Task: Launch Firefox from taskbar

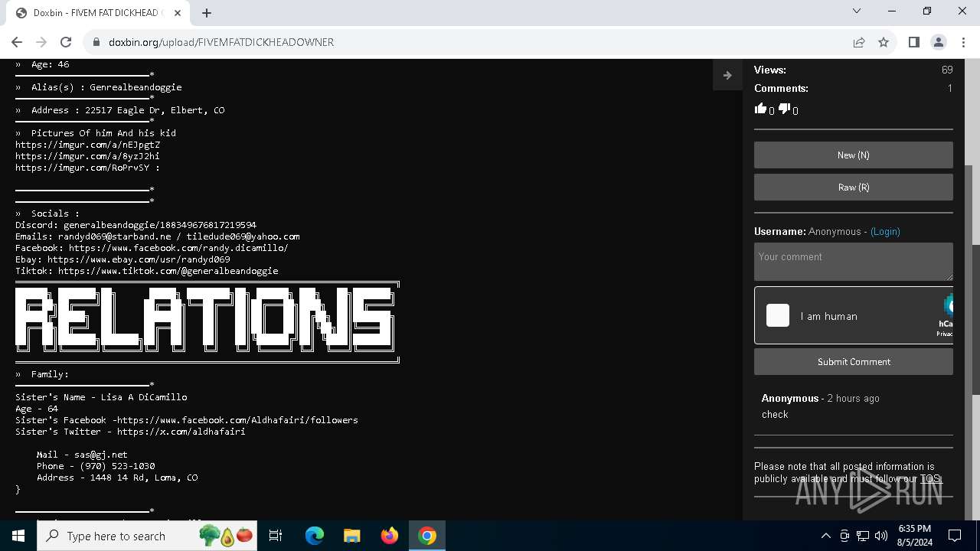Action: coord(389,536)
